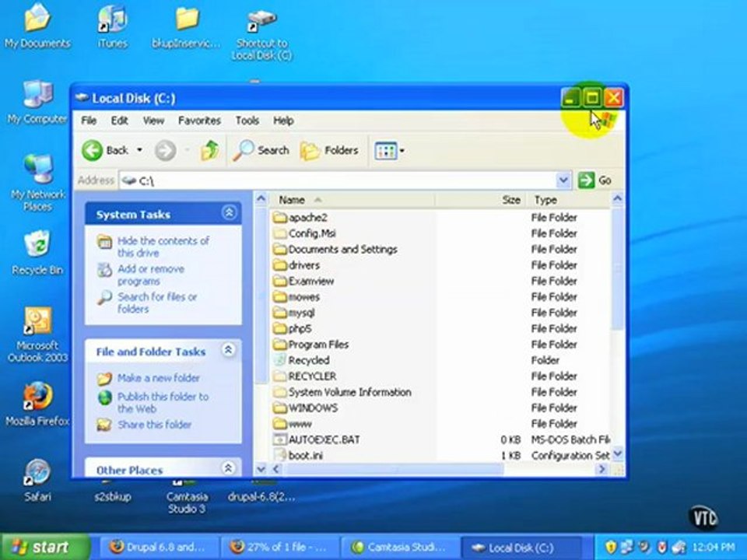Click the Address bar C:\ field
This screenshot has width=747, height=560.
(337, 180)
